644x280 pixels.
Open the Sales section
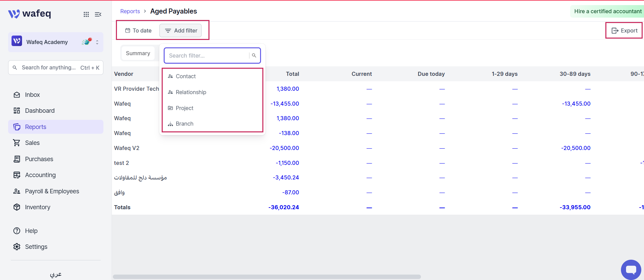coord(56,143)
